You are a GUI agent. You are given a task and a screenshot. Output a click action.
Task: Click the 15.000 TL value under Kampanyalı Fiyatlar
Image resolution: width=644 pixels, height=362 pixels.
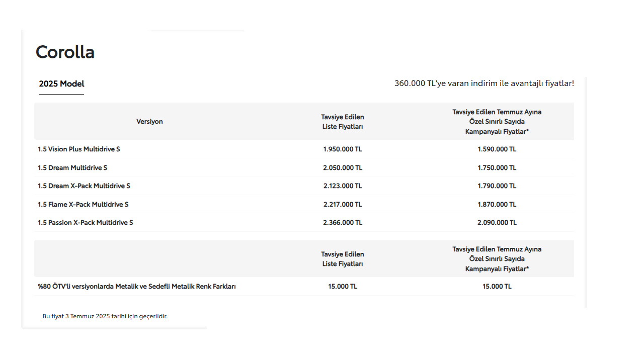[x=497, y=287]
